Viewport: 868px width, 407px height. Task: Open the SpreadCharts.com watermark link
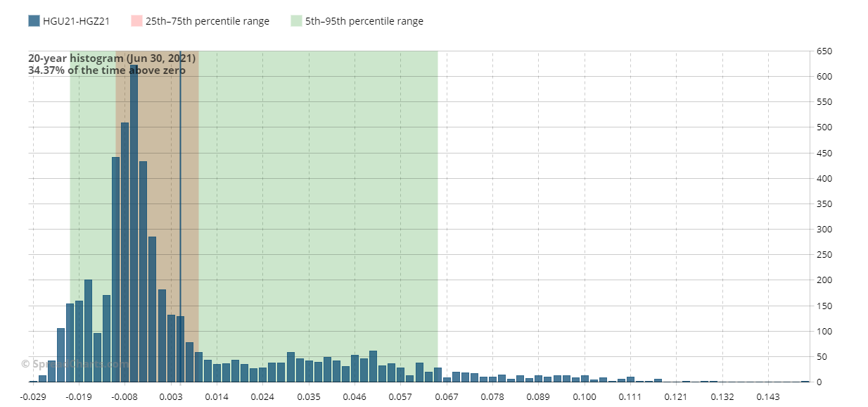[x=75, y=364]
